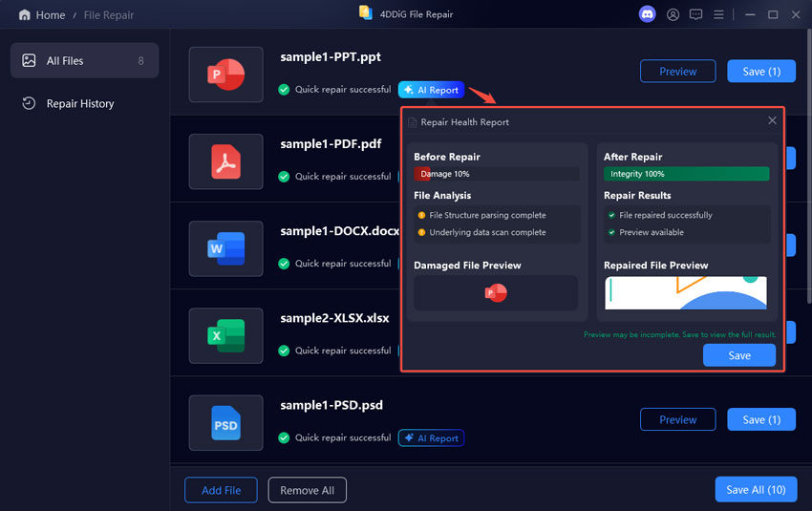Screen dimensions: 812x511
Task: Click 'File repaired successfully' text
Action: pos(666,215)
